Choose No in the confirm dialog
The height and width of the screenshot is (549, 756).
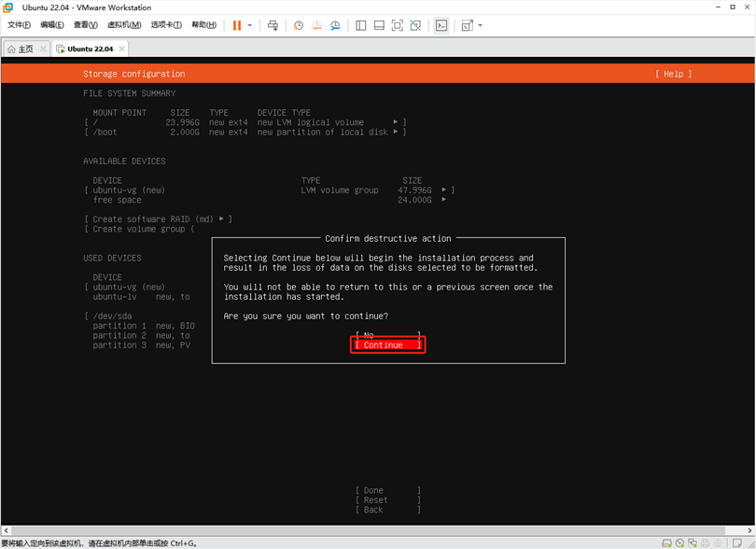tap(387, 335)
